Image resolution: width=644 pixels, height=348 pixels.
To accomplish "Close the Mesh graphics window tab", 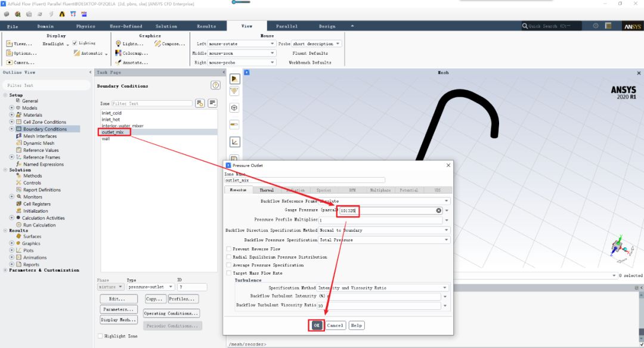I will click(x=639, y=73).
